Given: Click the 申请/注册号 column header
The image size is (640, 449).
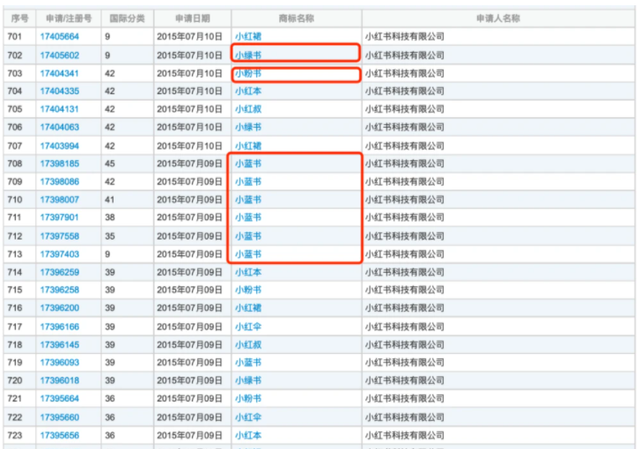Looking at the screenshot, I should 68,18.
